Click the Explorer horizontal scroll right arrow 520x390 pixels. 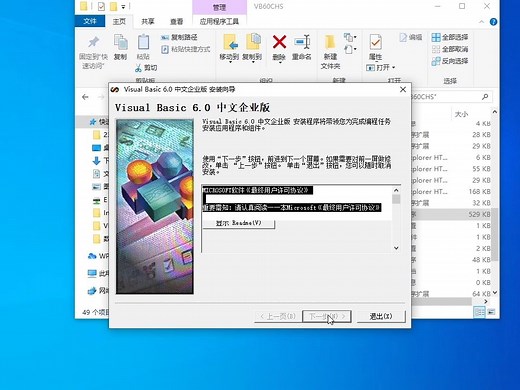(486, 301)
